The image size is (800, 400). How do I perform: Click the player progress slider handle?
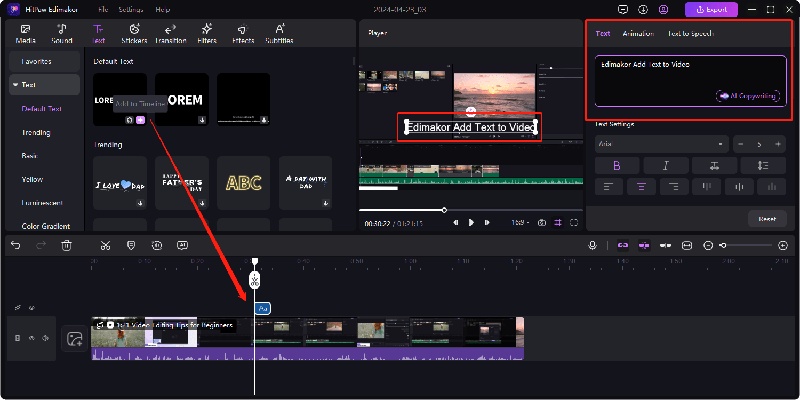tap(444, 210)
